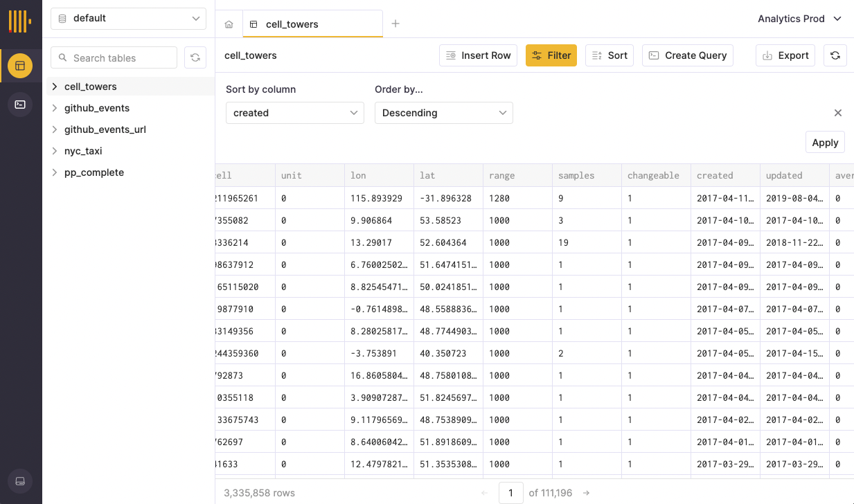This screenshot has height=504, width=854.
Task: Click the Apply button
Action: click(x=824, y=142)
